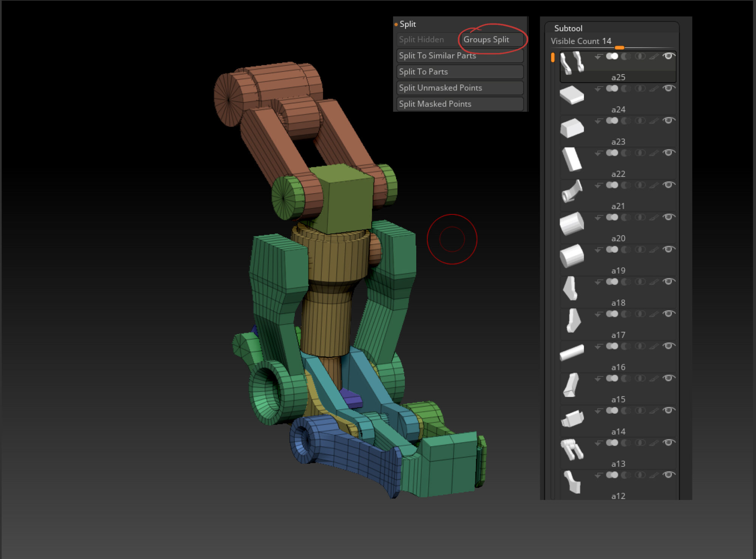The image size is (756, 559).
Task: Click subtraction boolean icon on a25
Action: point(626,56)
